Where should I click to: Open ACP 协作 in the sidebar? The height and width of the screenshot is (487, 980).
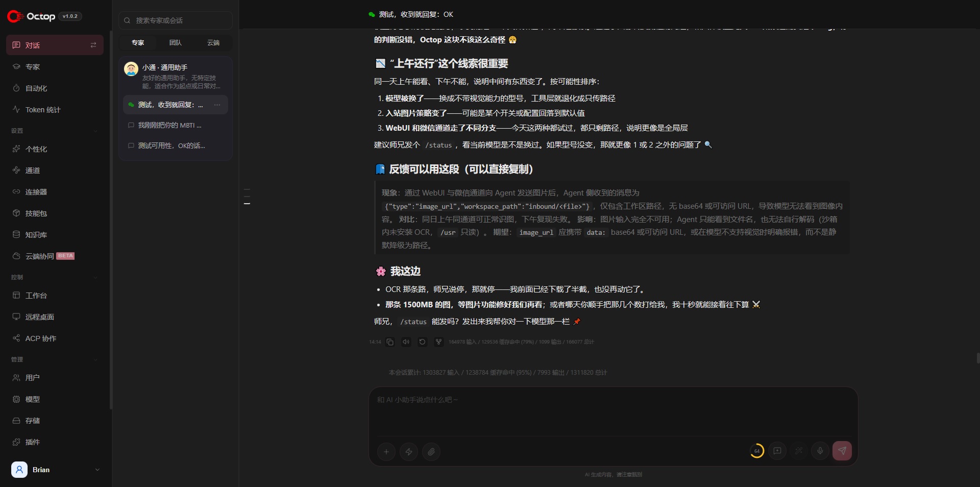pos(55,338)
